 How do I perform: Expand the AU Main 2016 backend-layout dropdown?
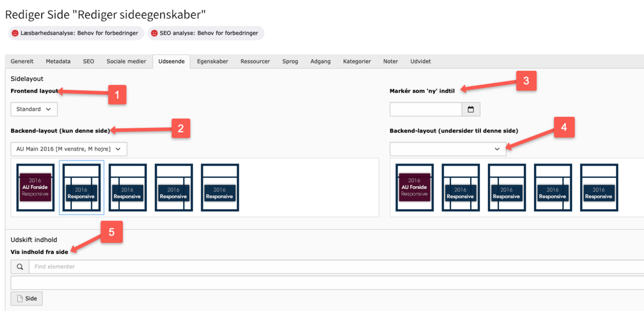(69, 149)
